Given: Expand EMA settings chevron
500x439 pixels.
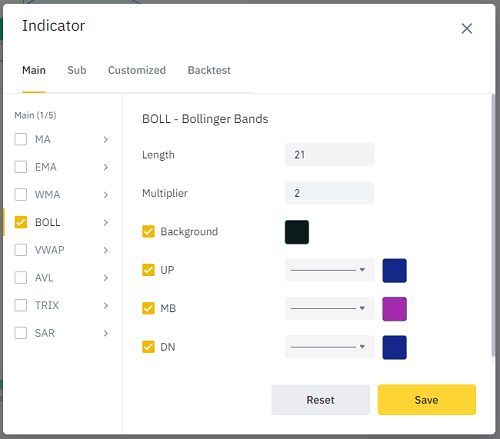Looking at the screenshot, I should click(106, 167).
